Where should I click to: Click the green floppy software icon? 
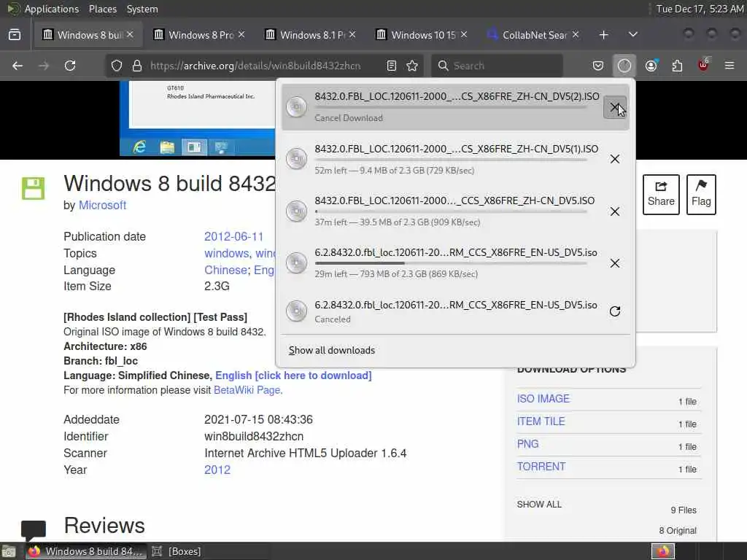(34, 189)
